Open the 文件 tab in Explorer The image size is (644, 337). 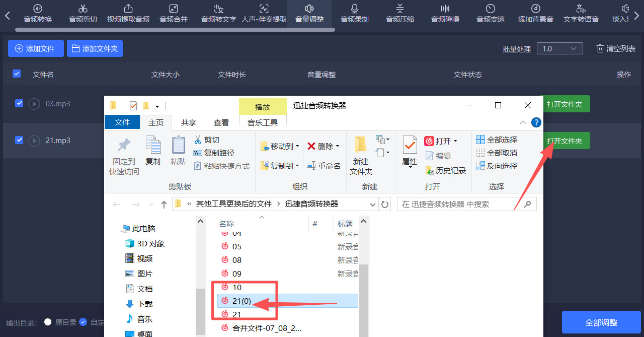tap(122, 122)
